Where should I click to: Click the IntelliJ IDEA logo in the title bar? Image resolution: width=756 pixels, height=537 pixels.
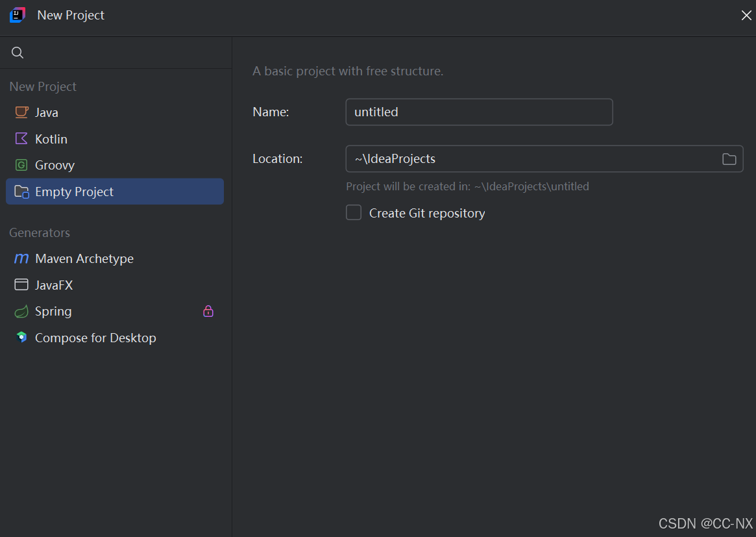click(x=18, y=15)
